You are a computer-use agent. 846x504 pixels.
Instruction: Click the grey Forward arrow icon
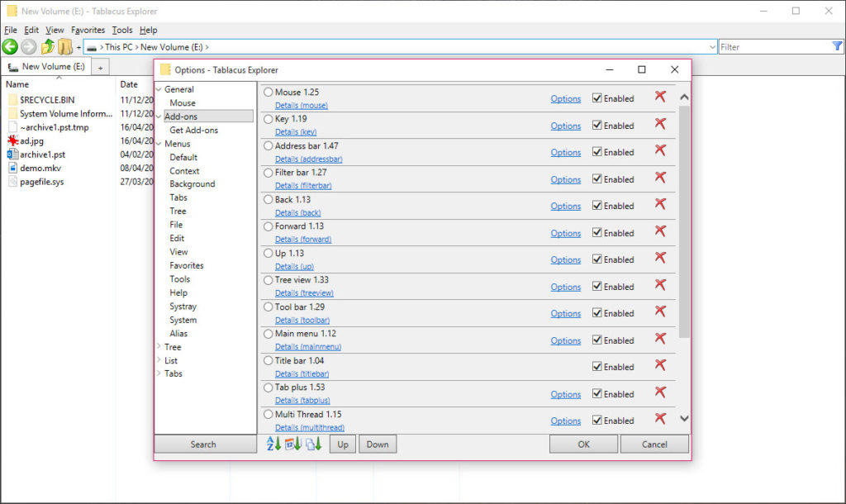pos(29,47)
